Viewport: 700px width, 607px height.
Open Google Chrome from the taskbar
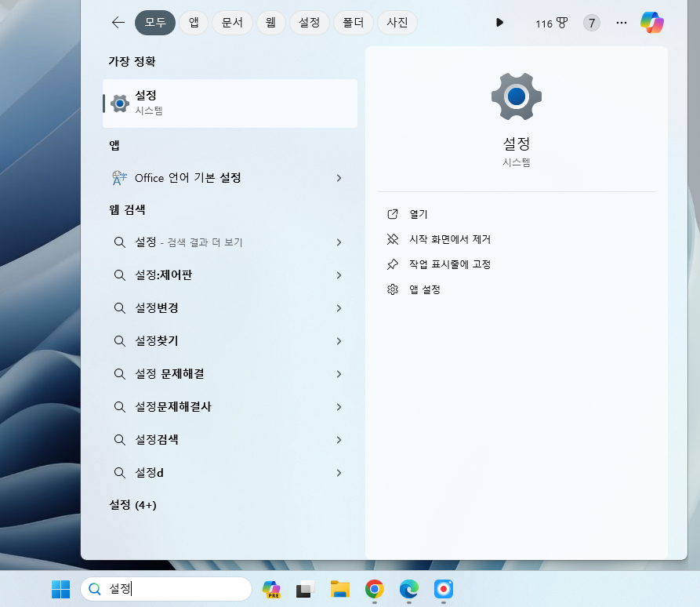click(x=375, y=589)
